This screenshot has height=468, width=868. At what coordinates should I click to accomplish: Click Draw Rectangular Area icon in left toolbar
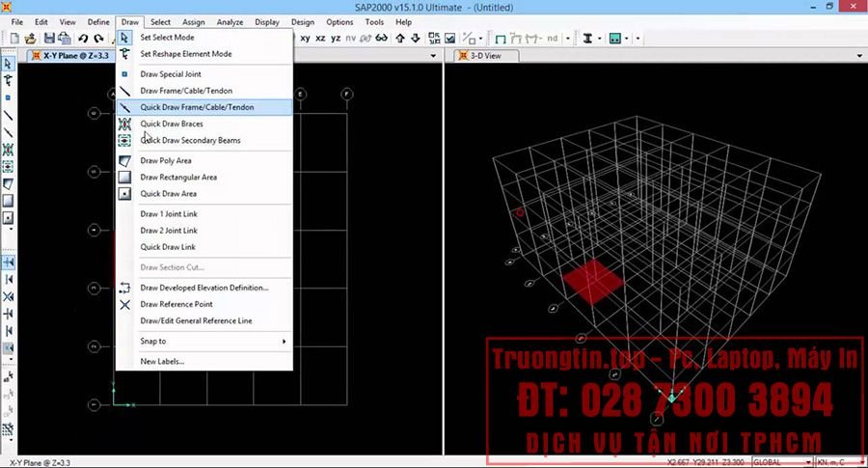click(x=9, y=201)
